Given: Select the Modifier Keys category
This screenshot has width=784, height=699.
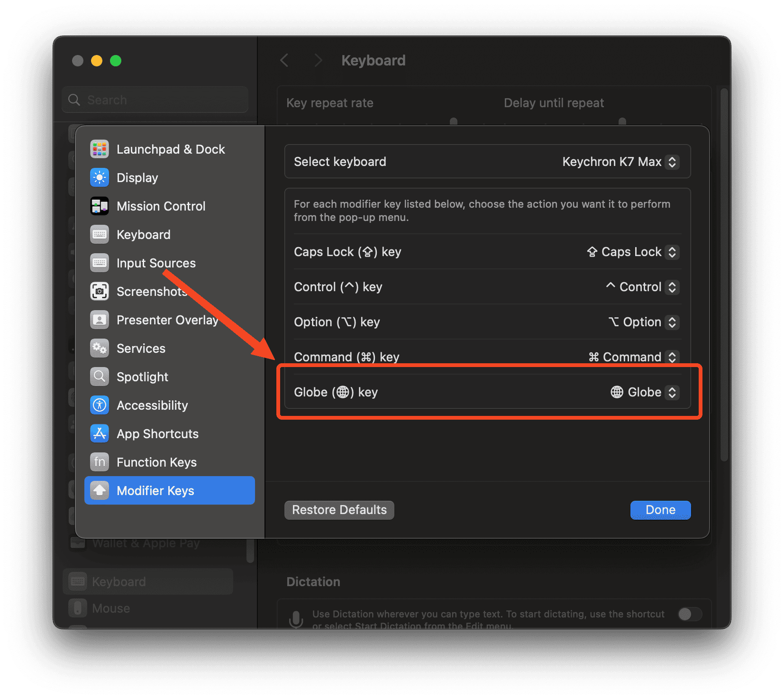Looking at the screenshot, I should (170, 490).
